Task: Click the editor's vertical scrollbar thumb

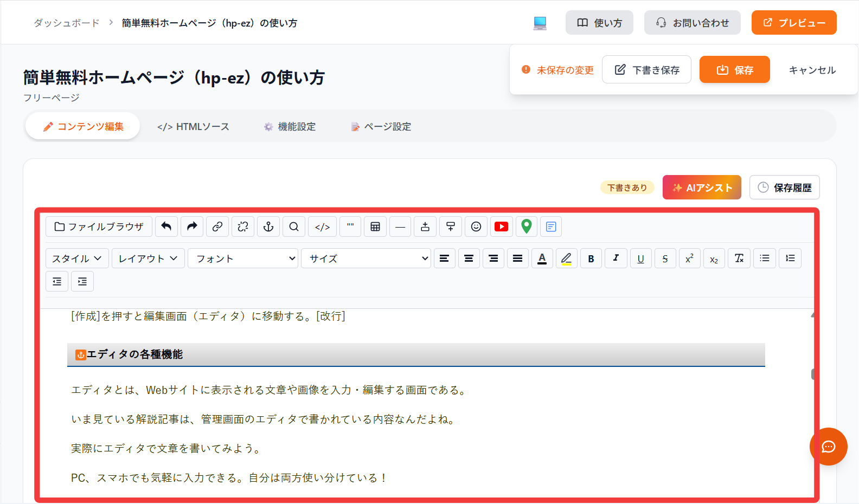Action: point(813,374)
